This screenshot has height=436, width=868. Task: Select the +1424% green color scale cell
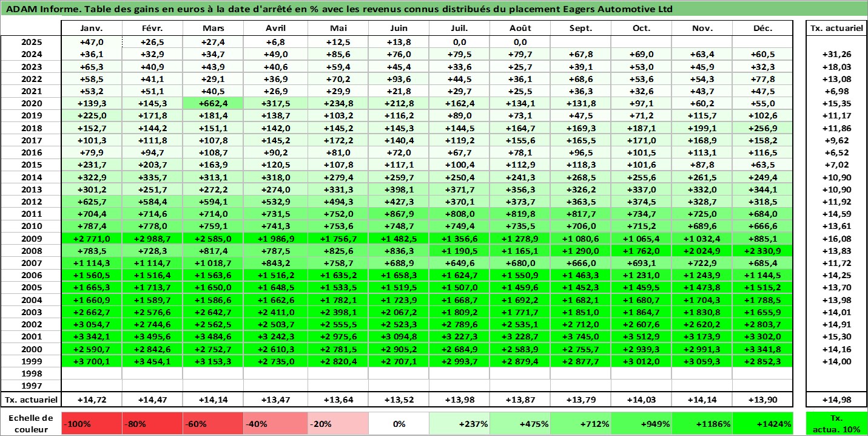point(762,423)
